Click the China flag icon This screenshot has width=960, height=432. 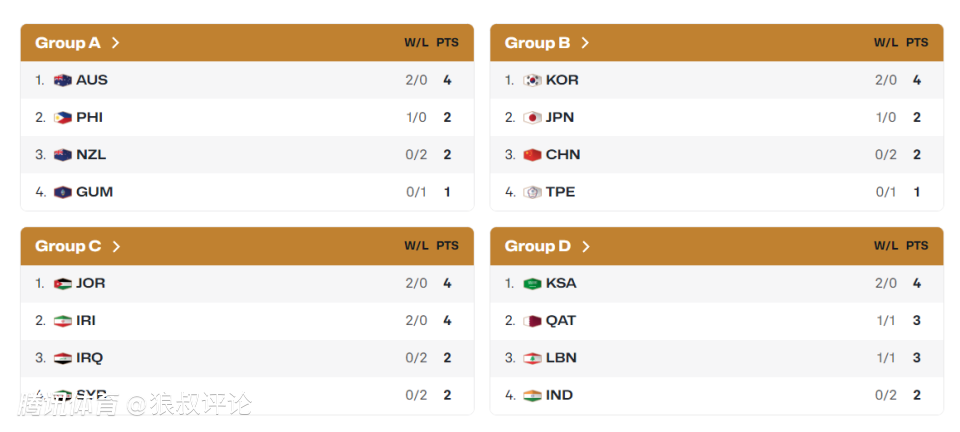click(x=533, y=155)
